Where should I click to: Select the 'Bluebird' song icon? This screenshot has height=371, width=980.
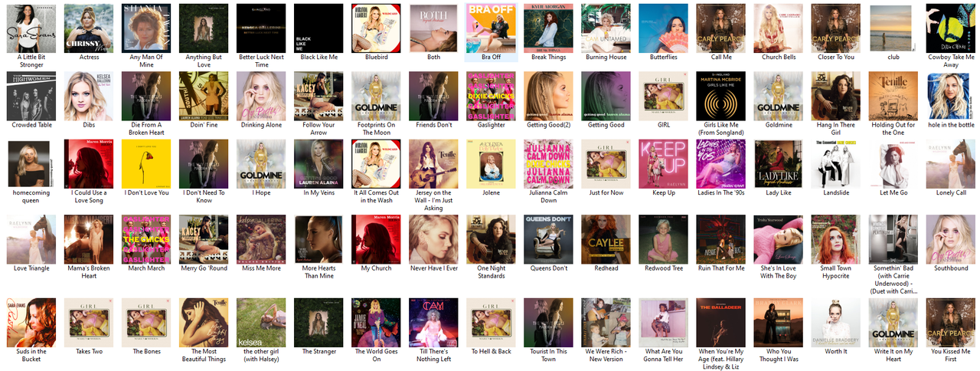click(x=376, y=28)
